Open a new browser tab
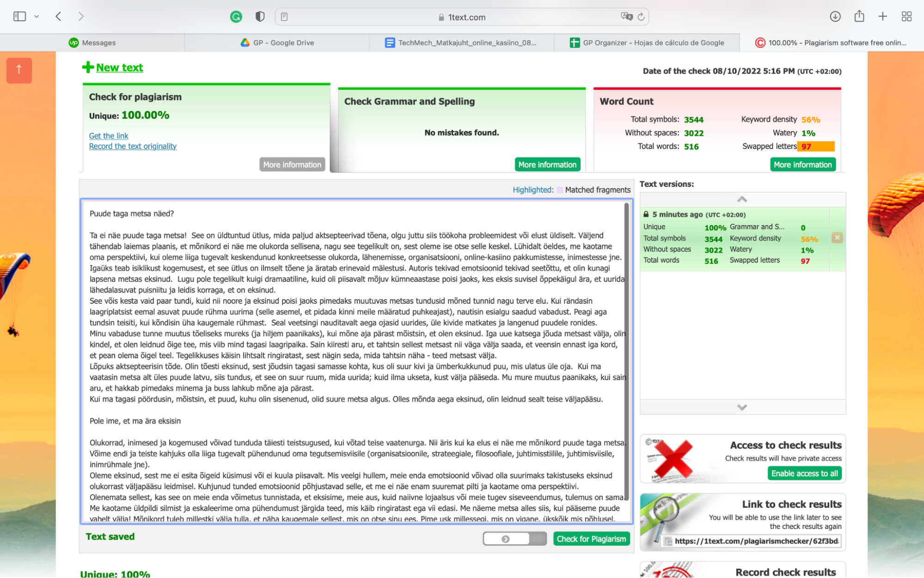The width and height of the screenshot is (924, 578). pos(883,17)
